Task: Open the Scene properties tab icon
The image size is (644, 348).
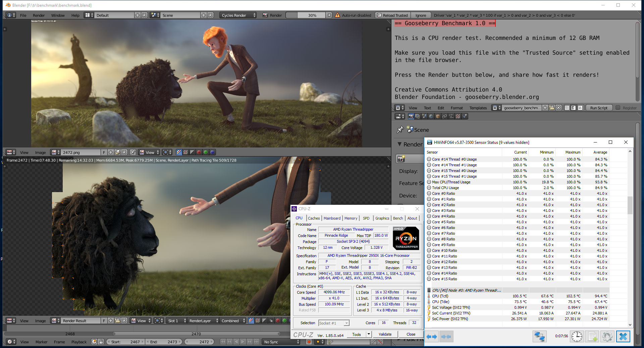Action: coord(424,116)
